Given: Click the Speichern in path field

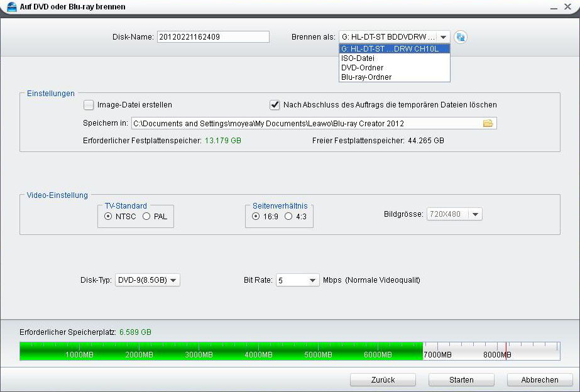Looking at the screenshot, I should coord(314,123).
